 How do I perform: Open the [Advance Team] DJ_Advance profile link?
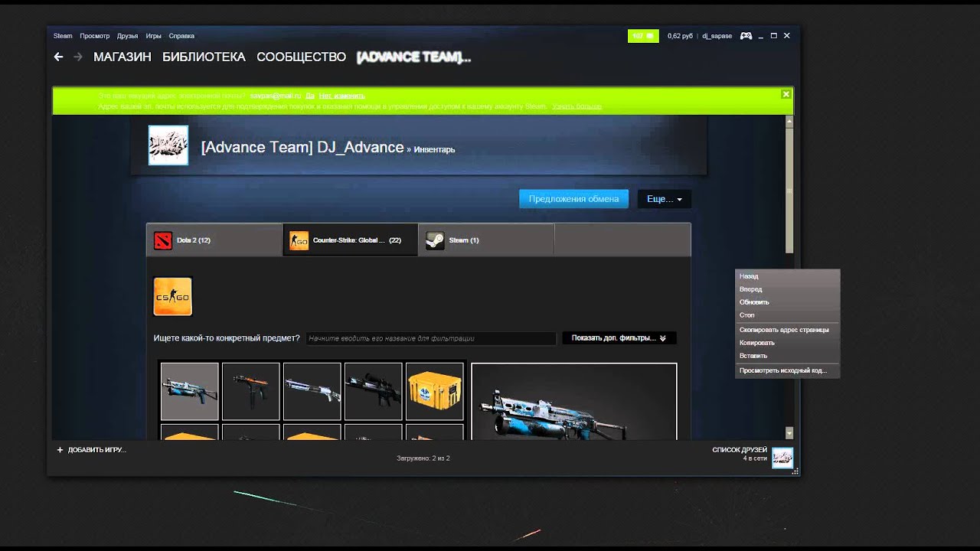[302, 148]
